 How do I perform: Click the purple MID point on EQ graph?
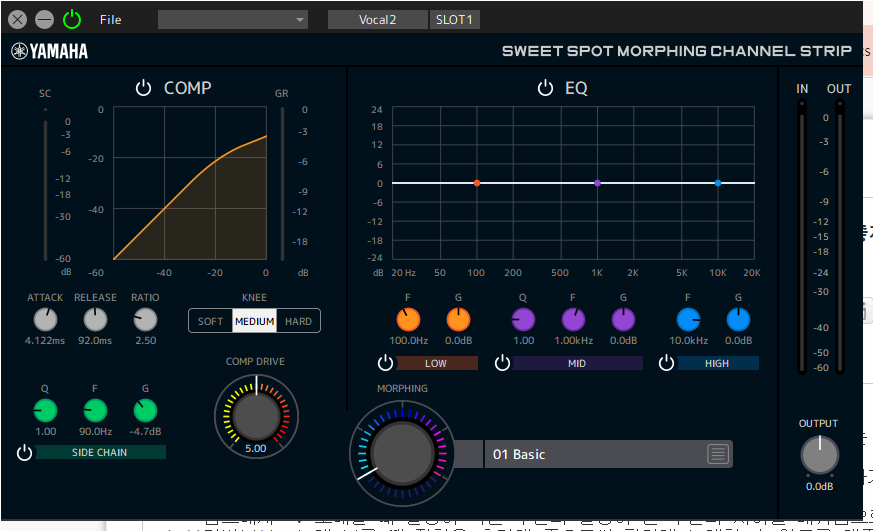pos(598,183)
